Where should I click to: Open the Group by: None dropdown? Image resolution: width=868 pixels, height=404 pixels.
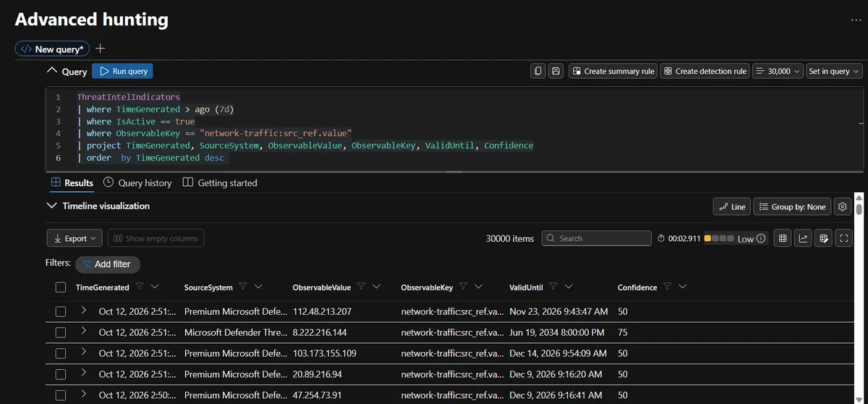click(x=791, y=206)
